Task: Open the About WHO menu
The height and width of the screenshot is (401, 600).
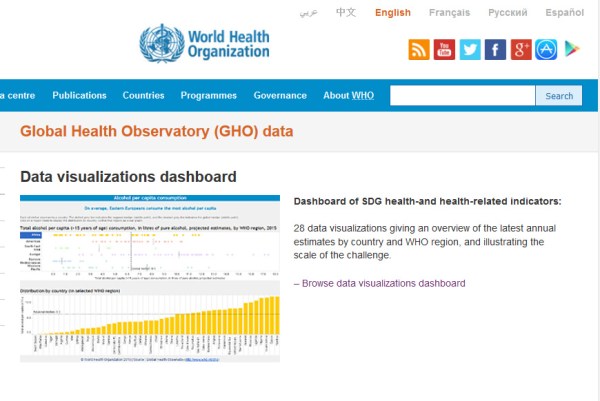Action: point(348,96)
